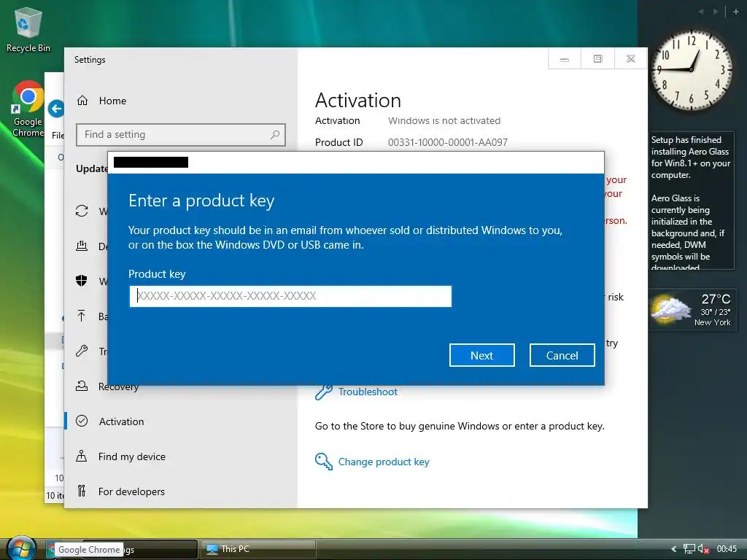This screenshot has height=560, width=747.
Task: Click the Delivery Optimization icon
Action: (82, 246)
